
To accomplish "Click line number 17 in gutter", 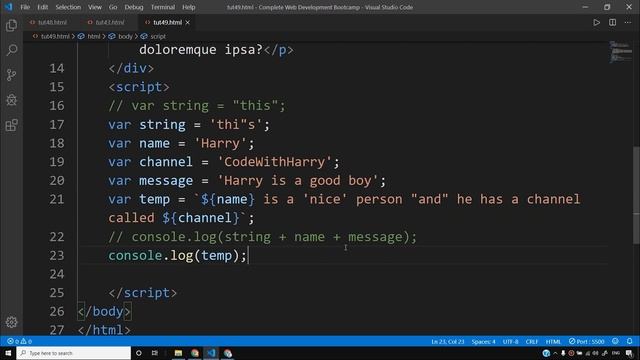I will click(x=57, y=124).
